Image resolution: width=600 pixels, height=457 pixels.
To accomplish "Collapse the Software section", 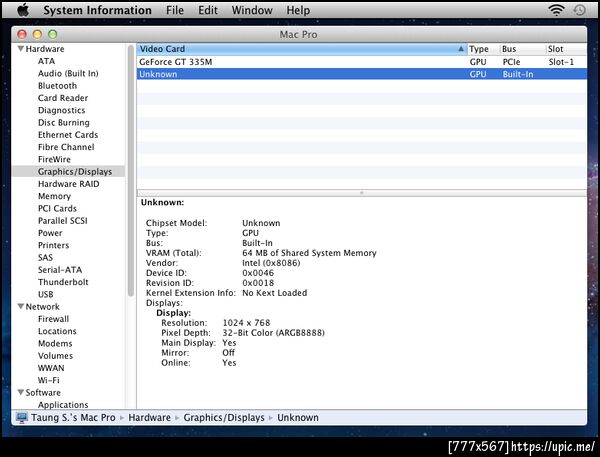I will (21, 392).
